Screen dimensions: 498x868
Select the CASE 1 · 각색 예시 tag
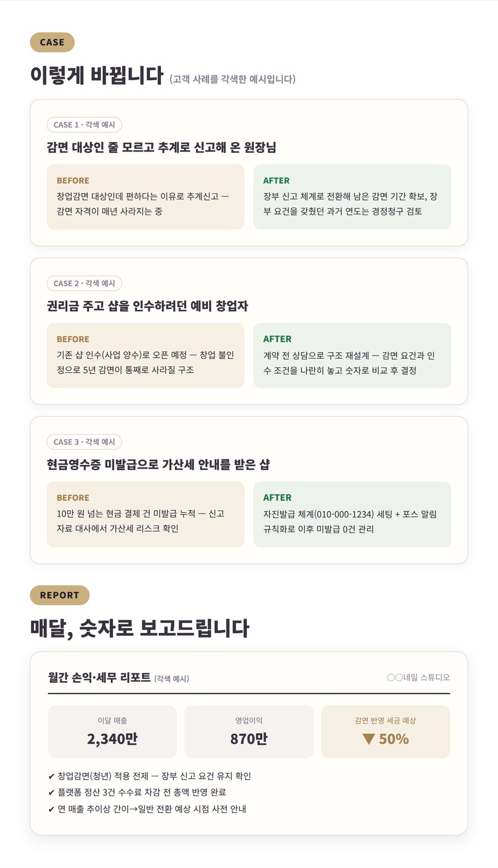pos(84,125)
